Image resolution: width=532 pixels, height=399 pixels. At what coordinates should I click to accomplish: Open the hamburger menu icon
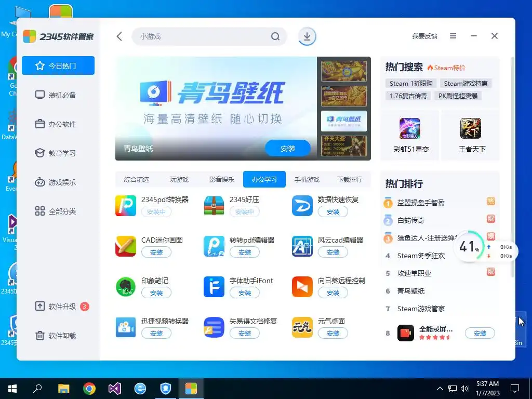(x=453, y=36)
